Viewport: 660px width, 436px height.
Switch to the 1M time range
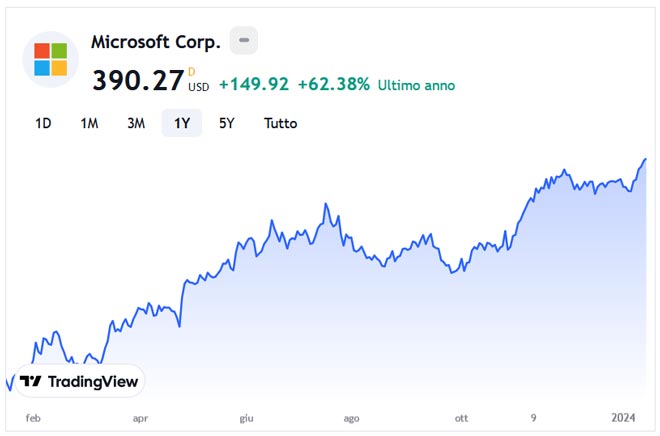(90, 123)
